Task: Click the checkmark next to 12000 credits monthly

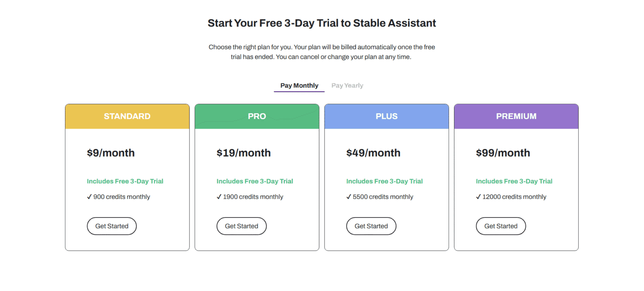Action: pyautogui.click(x=478, y=197)
